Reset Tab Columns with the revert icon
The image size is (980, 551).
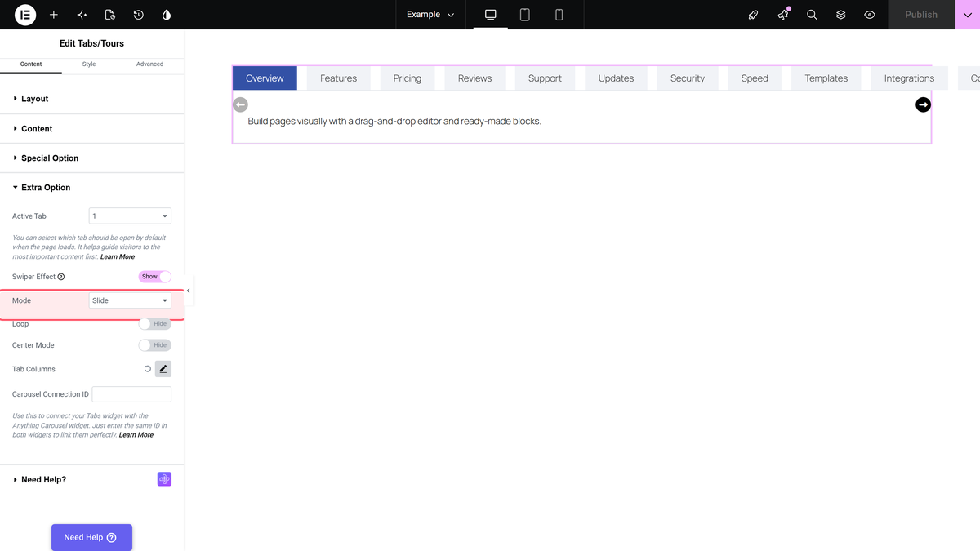(148, 369)
